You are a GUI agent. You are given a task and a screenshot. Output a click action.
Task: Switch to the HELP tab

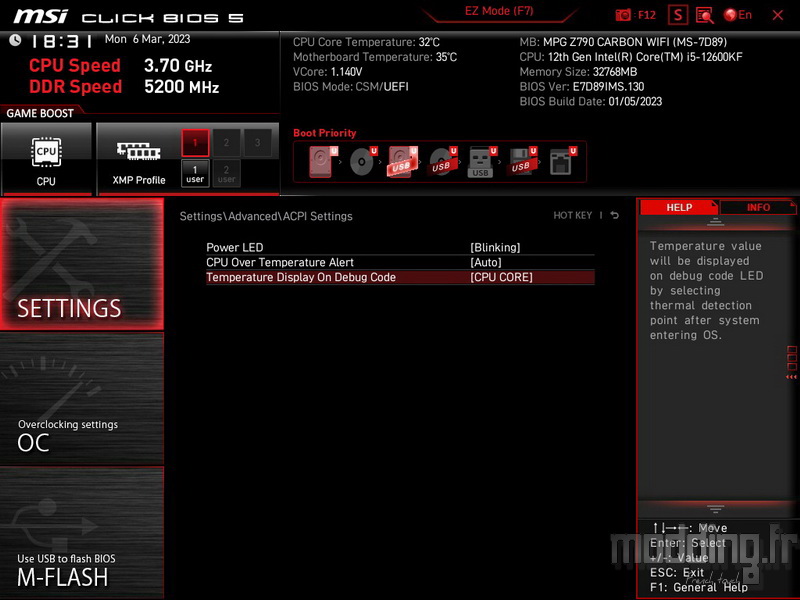tap(679, 208)
